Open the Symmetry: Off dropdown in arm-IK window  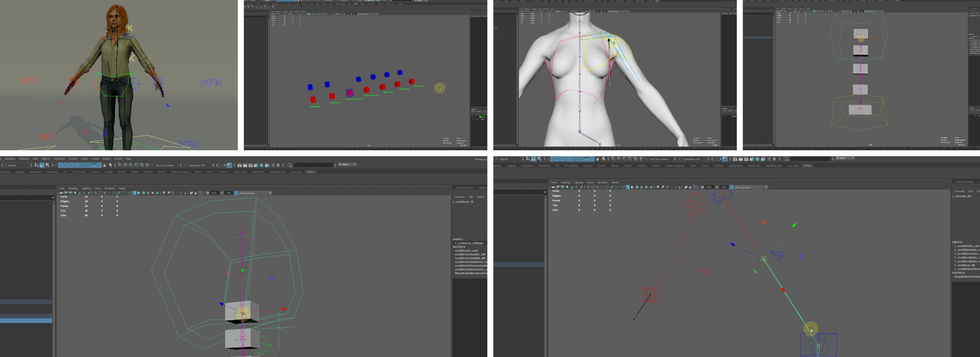click(692, 159)
